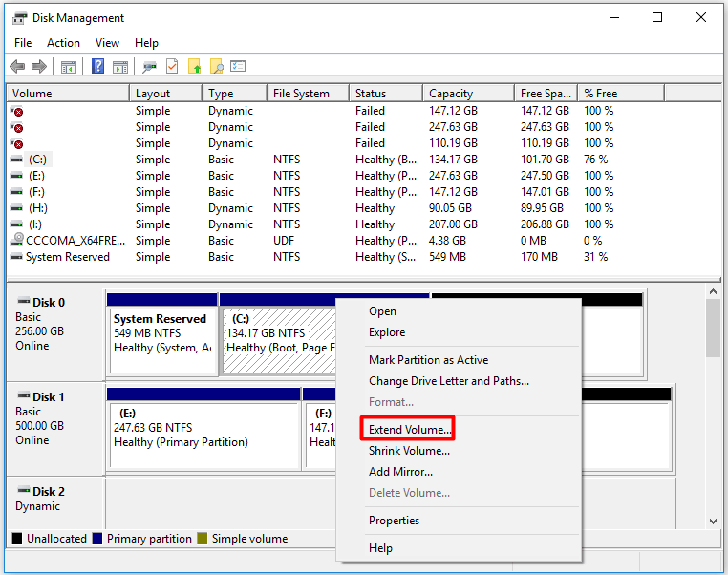Click the Connect/Rescan disk toolbar icon
Screen dimensions: 728x575
pyautogui.click(x=149, y=67)
